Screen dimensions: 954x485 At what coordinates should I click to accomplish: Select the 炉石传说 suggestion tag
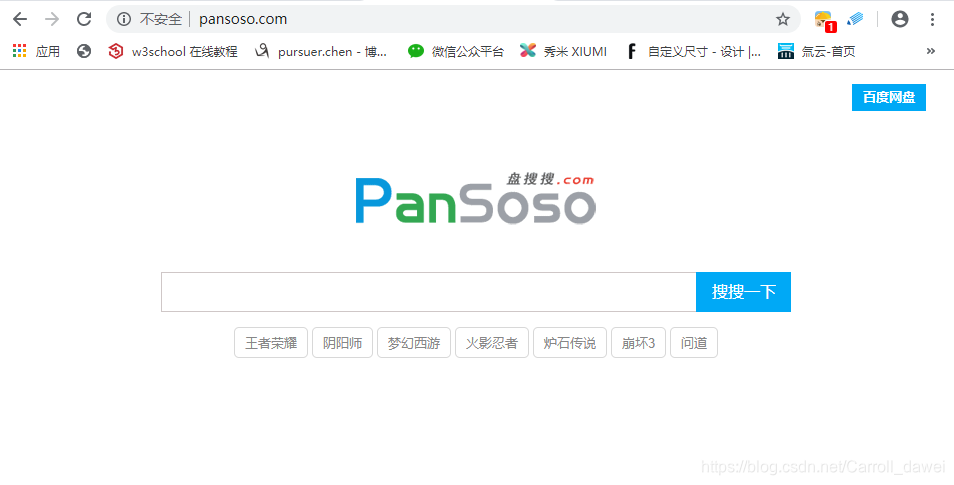[x=569, y=343]
